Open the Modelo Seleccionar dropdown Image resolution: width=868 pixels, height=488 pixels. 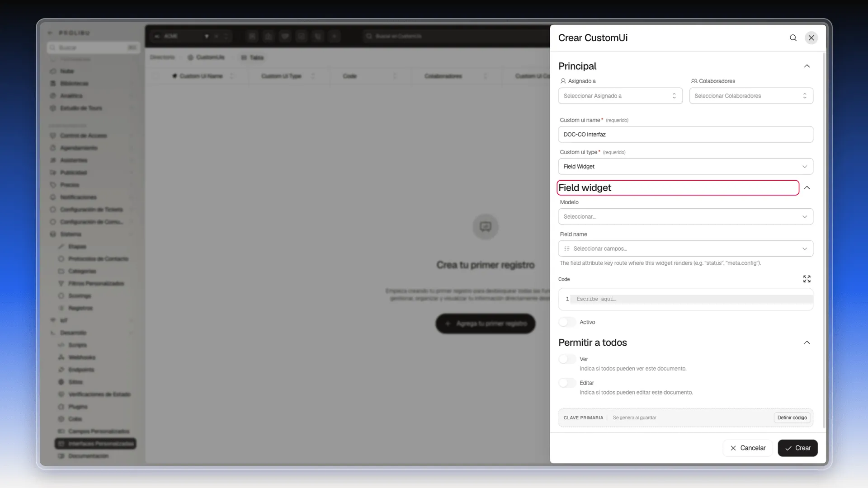(x=685, y=216)
